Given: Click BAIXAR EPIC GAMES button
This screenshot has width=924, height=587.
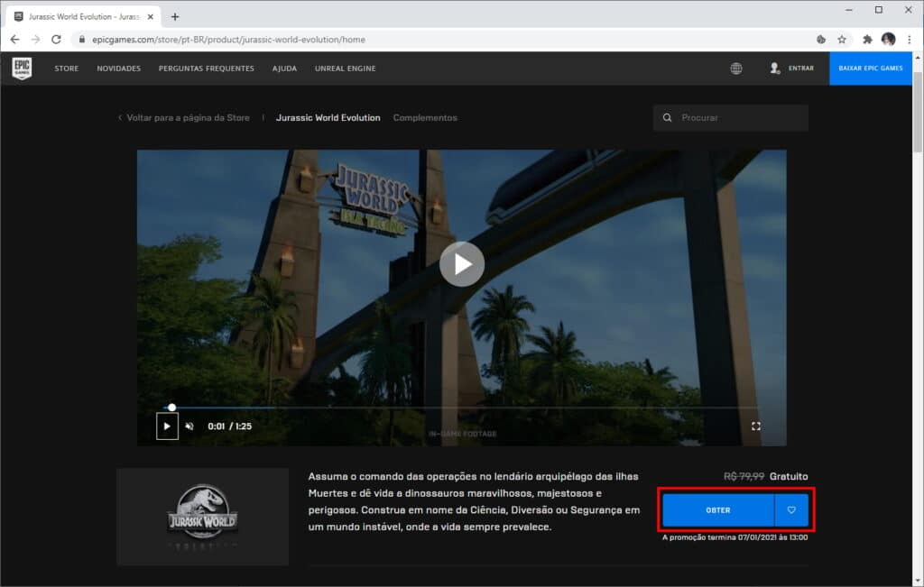Looking at the screenshot, I should point(871,69).
